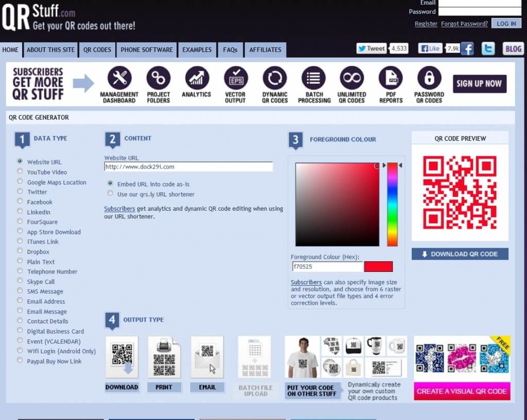The width and height of the screenshot is (527, 420).
Task: Enable the qrs.ly URL shortener option
Action: pyautogui.click(x=110, y=193)
